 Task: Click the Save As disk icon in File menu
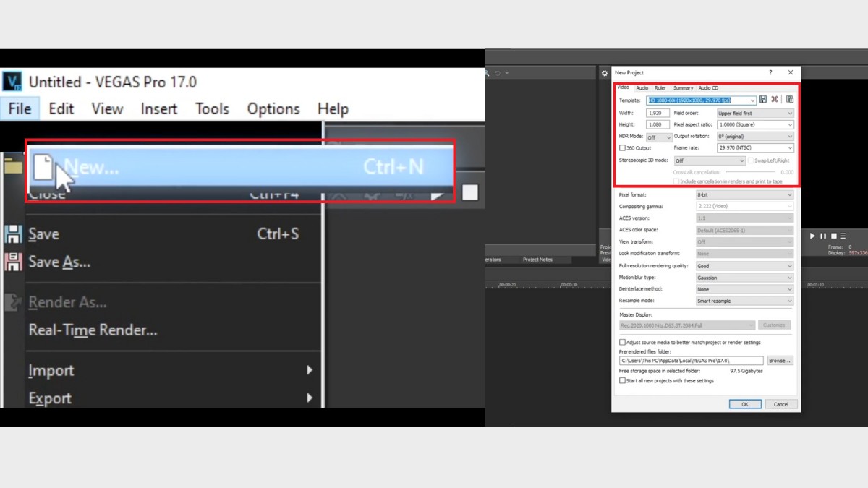click(14, 262)
